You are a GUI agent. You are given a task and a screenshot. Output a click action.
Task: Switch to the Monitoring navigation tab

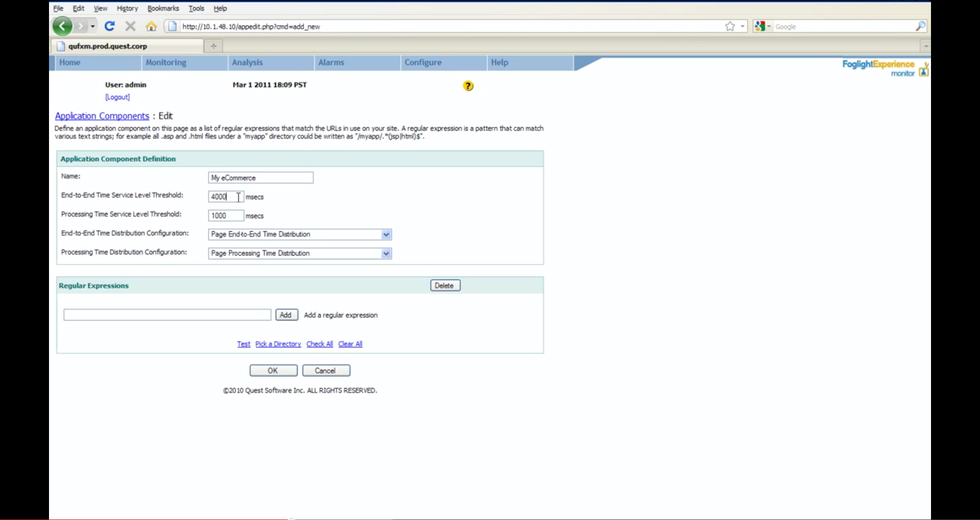tap(184, 63)
